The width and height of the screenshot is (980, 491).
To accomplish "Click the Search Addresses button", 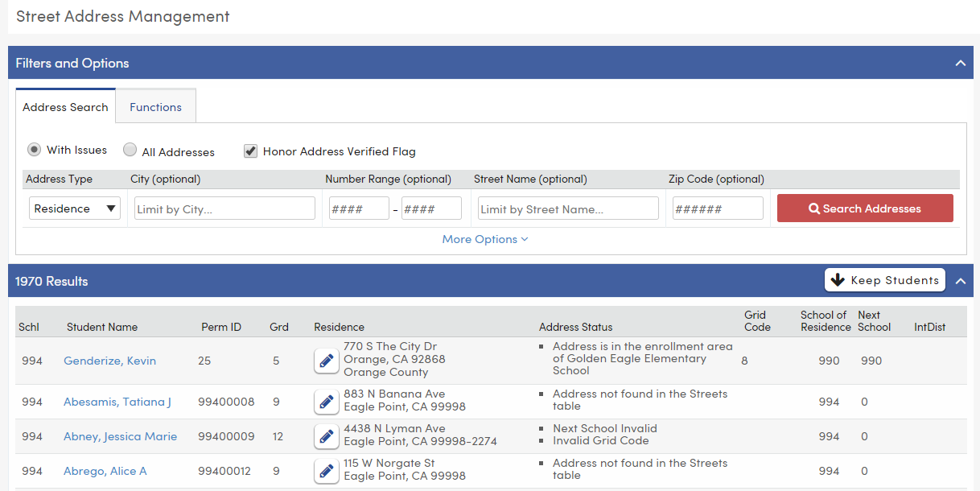I will [x=865, y=208].
